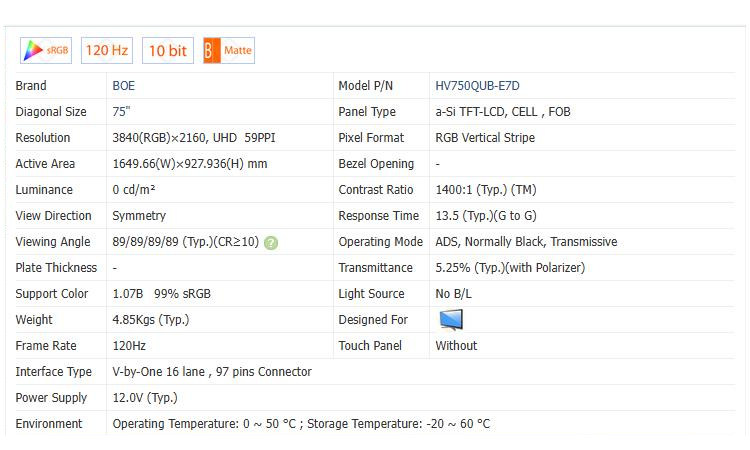Click the Frame Rate label

(x=46, y=346)
